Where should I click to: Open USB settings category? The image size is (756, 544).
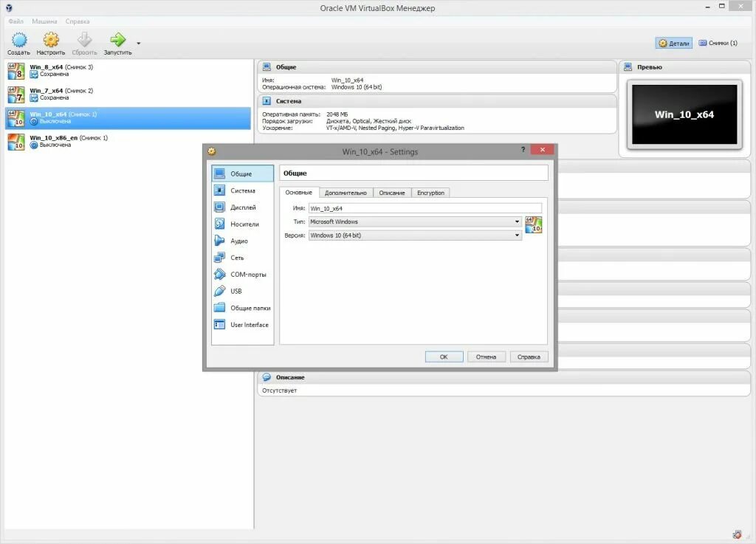point(242,291)
